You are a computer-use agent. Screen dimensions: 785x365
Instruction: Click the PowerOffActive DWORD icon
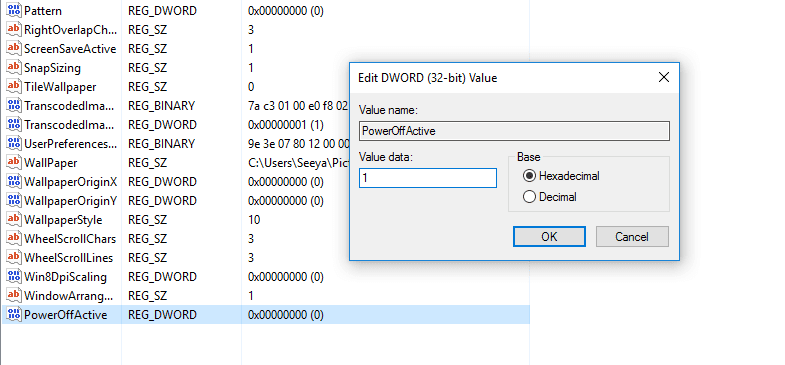point(14,315)
